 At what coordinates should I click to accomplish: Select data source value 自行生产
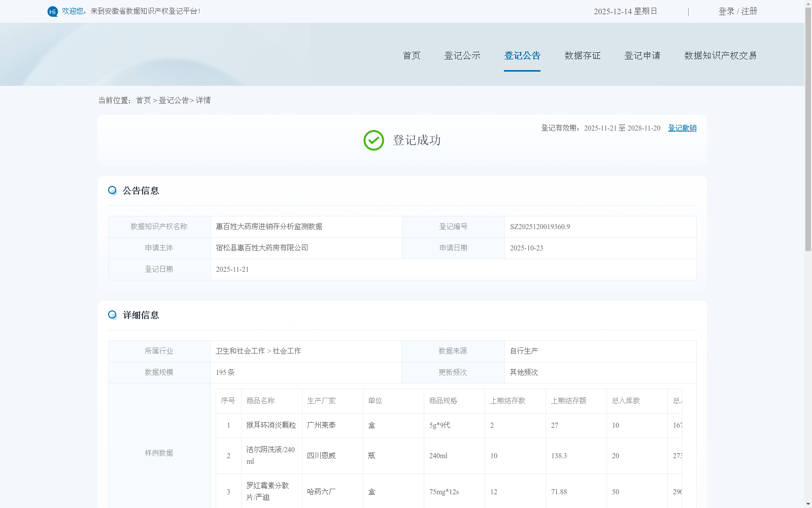coord(524,351)
